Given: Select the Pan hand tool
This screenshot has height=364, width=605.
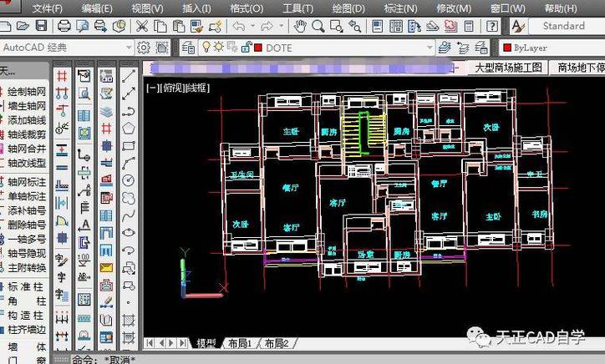Looking at the screenshot, I should pos(301,27).
